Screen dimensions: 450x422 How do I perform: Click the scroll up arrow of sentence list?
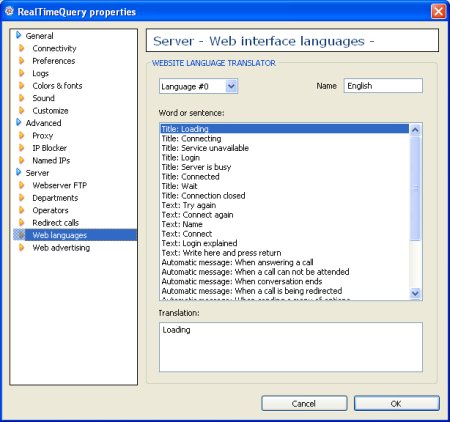click(415, 130)
